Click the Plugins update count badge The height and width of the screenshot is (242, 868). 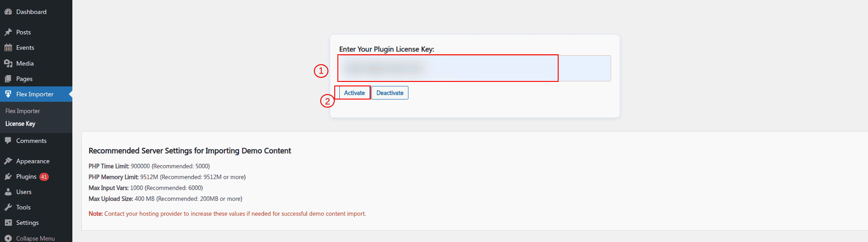(44, 177)
